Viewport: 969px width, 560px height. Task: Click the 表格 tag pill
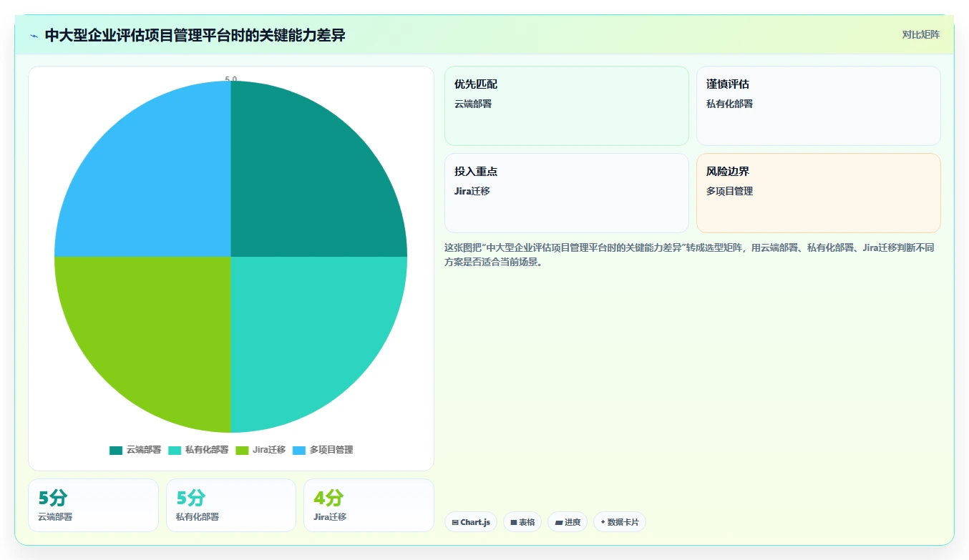pyautogui.click(x=522, y=522)
